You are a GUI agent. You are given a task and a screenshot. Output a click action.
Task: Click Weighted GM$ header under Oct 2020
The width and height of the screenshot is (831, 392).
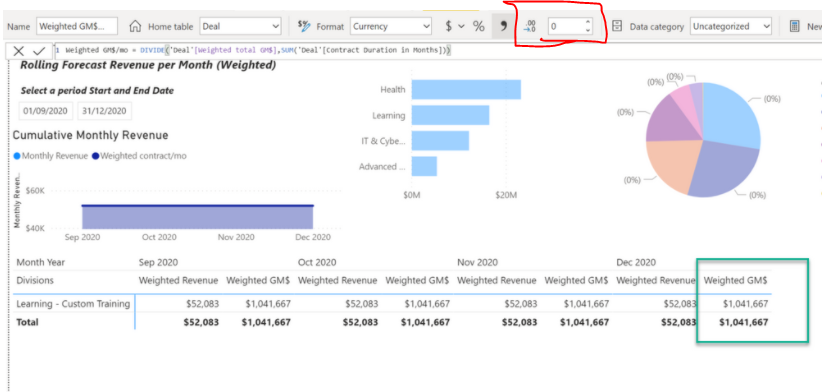coord(417,280)
